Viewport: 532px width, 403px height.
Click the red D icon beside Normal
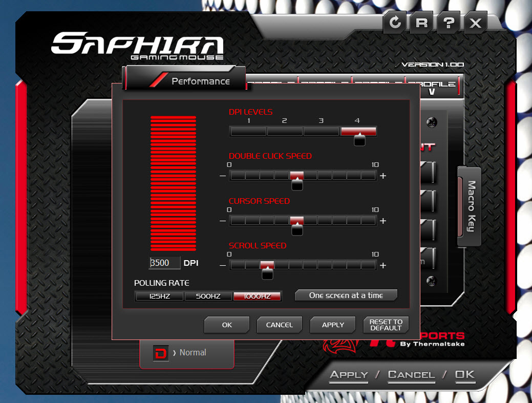point(160,353)
